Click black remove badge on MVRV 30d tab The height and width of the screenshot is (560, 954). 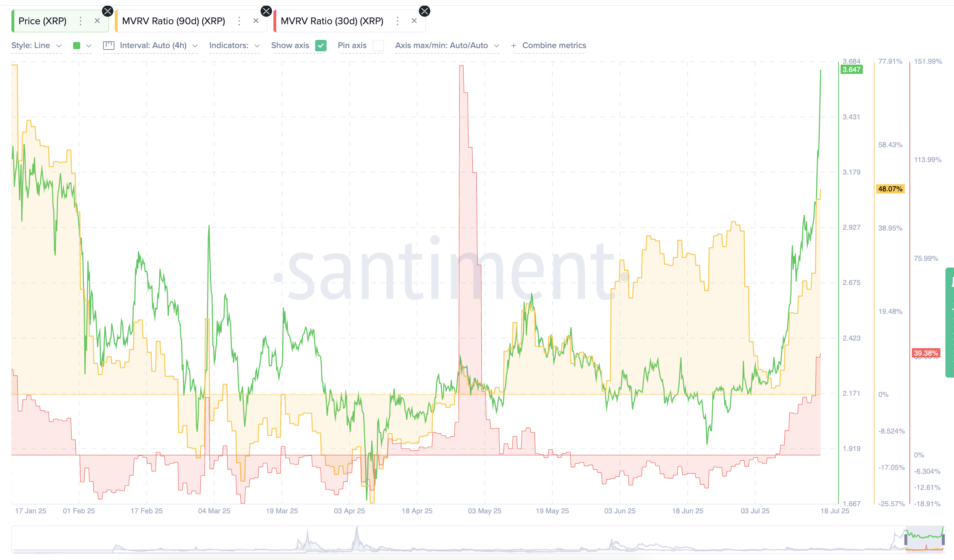(x=424, y=11)
